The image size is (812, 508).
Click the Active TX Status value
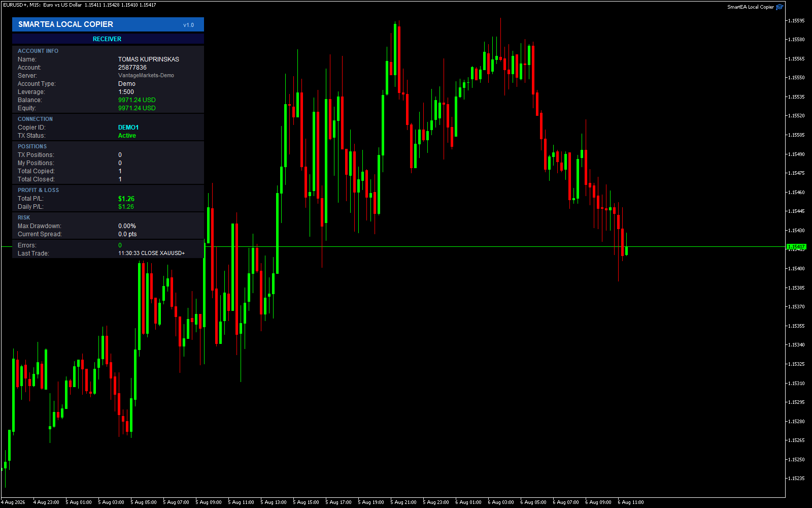coord(127,136)
